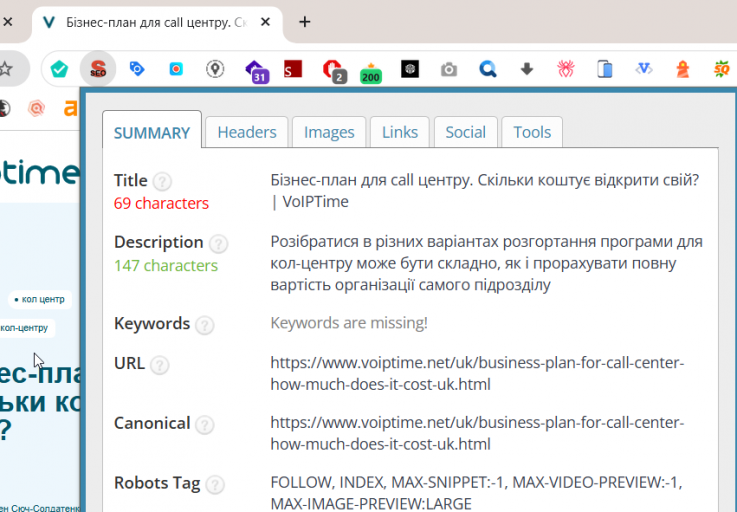Image resolution: width=737 pixels, height=512 pixels.
Task: Click the green 200 status code extension
Action: coord(371,73)
